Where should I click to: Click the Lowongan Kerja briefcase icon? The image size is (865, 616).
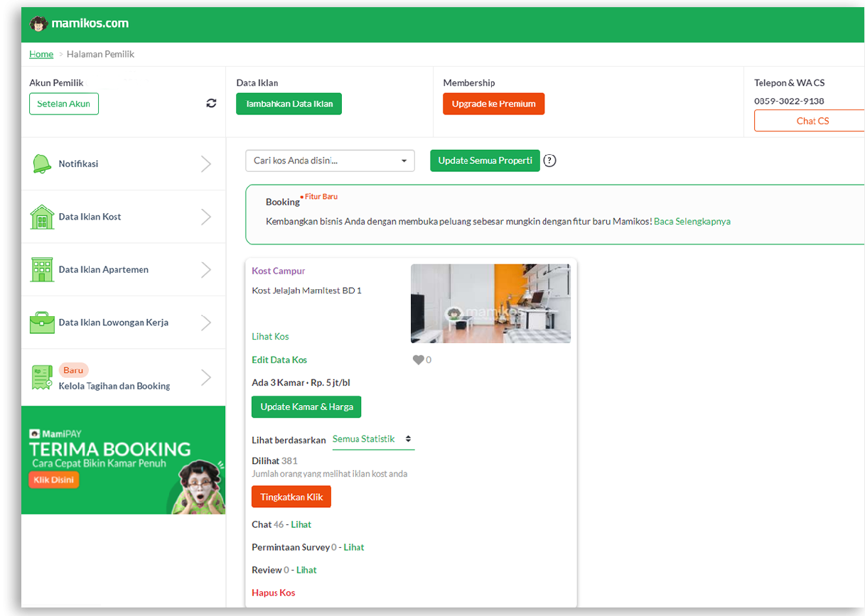pyautogui.click(x=42, y=323)
